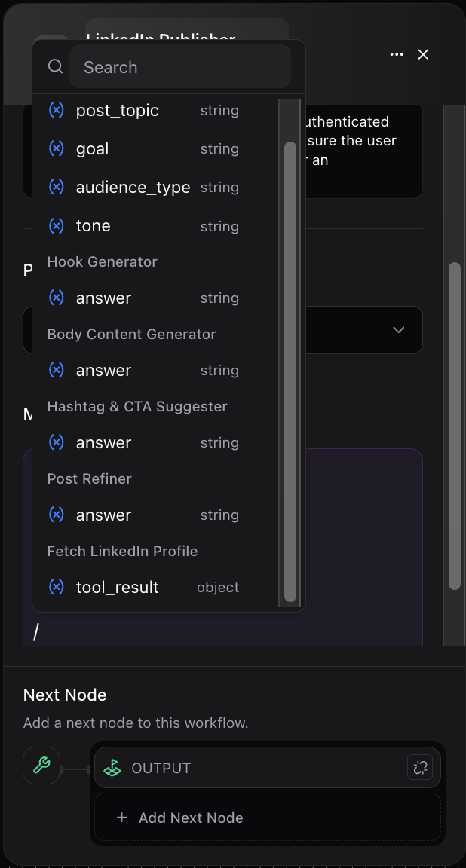Open the OUTPUT node
The height and width of the screenshot is (868, 466).
(226, 767)
